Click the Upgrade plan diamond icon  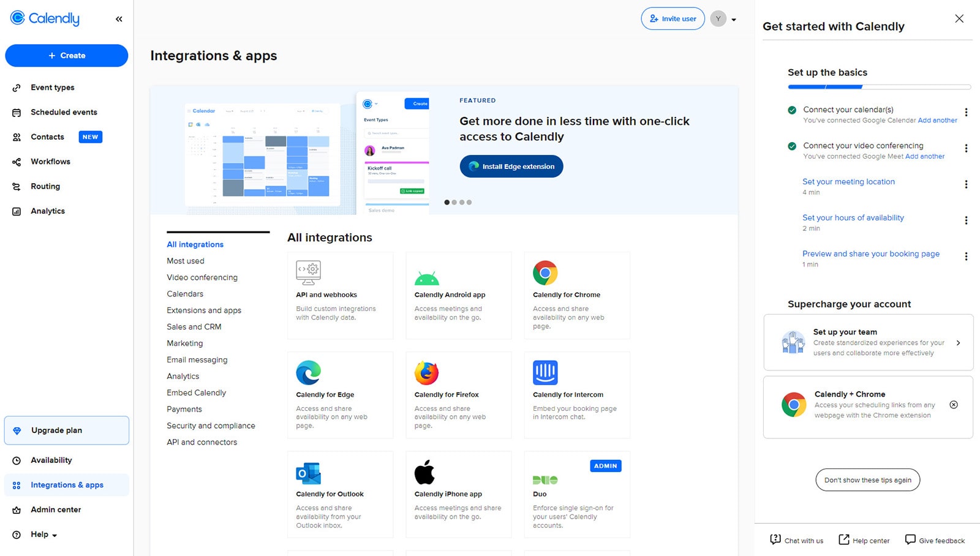pyautogui.click(x=17, y=430)
